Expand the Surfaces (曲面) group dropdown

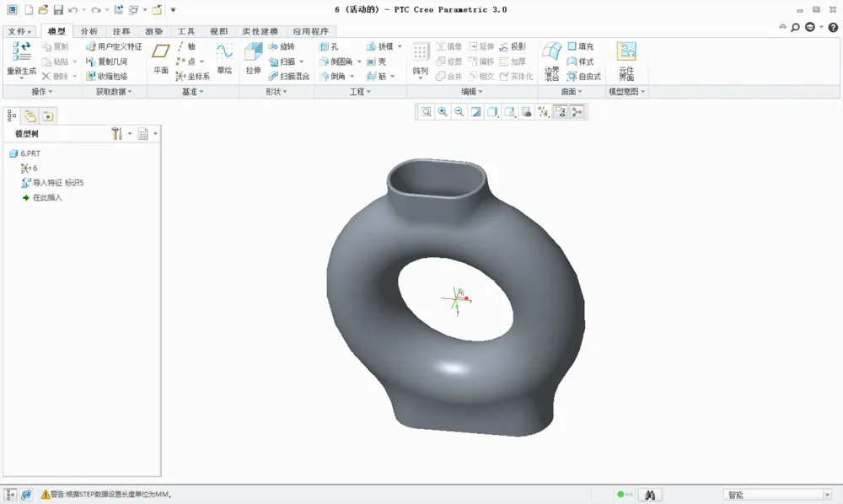click(572, 92)
